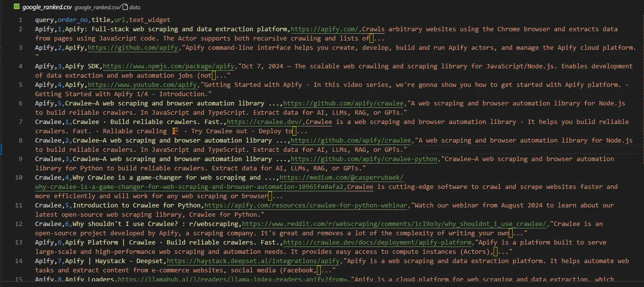The height and width of the screenshot is (287, 644).
Task: Switch to the google_ranked.csv editor tab
Action: 40,7
